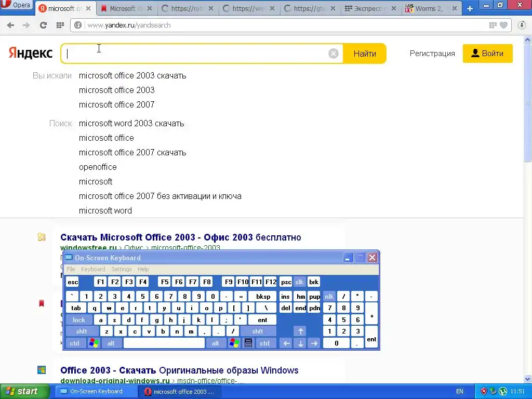Toggle the left ctrl key on keyboard
The width and height of the screenshot is (532, 399).
[x=75, y=343]
